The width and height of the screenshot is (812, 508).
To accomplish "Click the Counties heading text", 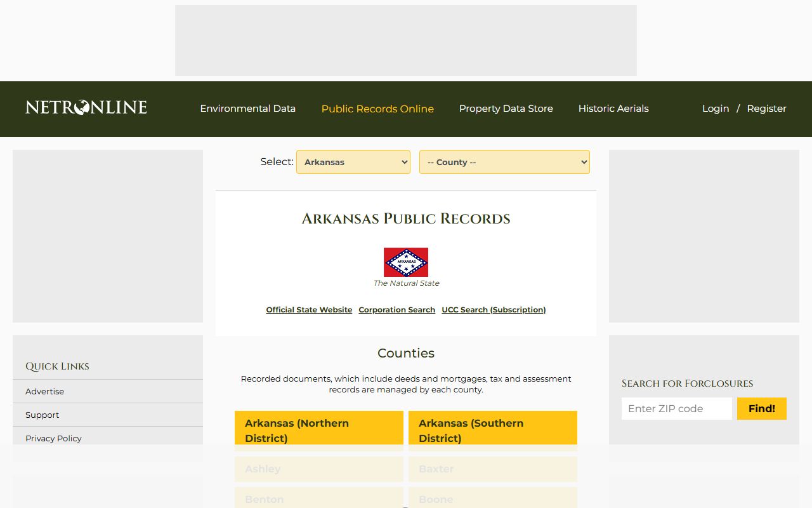I will 406,353.
